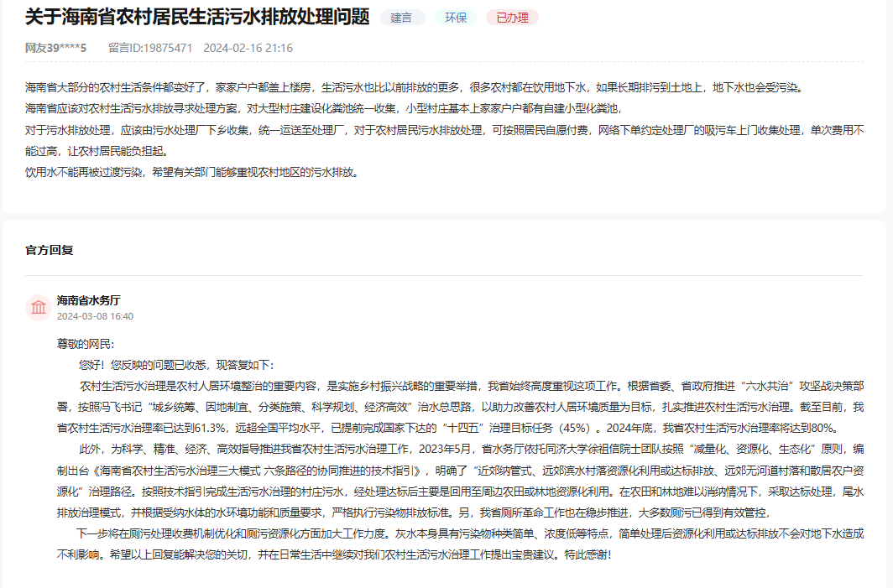Click the reply timestamp 2024-03-08 16:40

[x=95, y=316]
